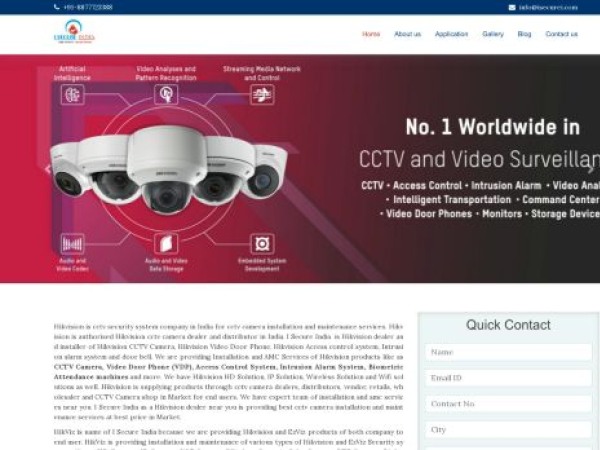Focus the Contact No. field
600x450 pixels.
coord(508,404)
